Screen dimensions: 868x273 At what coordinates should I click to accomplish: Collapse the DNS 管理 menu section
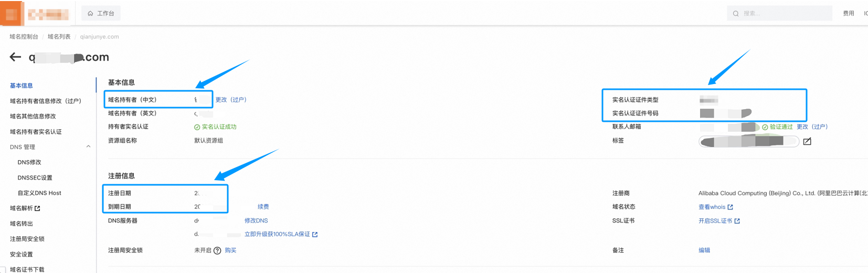pos(88,147)
